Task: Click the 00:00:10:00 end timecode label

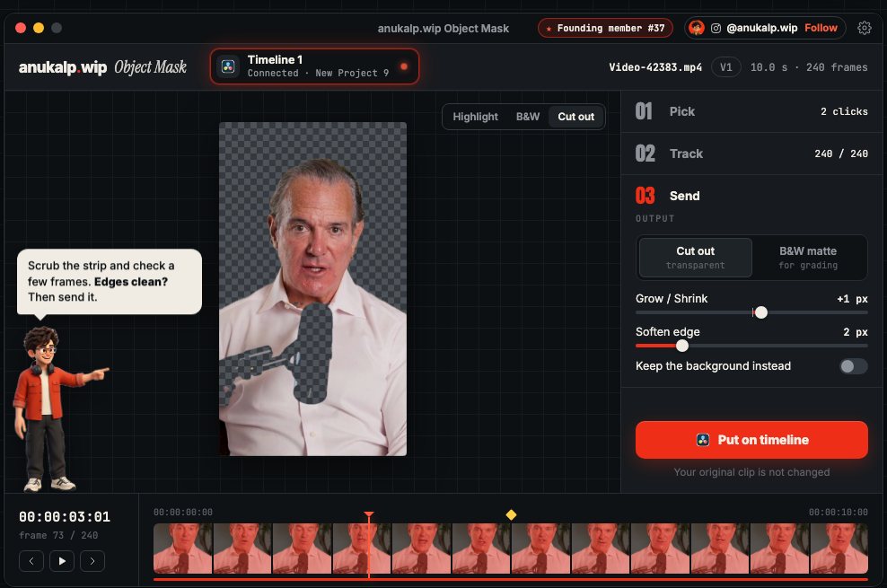Action: click(x=838, y=513)
